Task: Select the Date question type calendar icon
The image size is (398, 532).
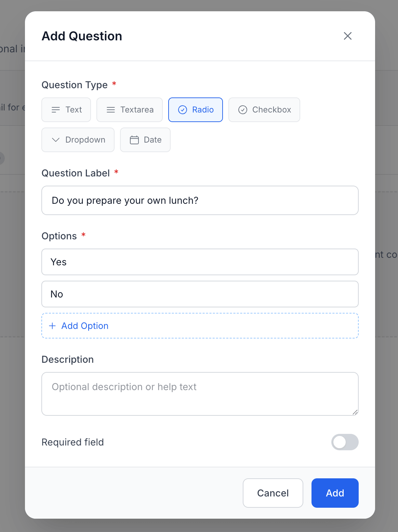Action: pyautogui.click(x=134, y=140)
